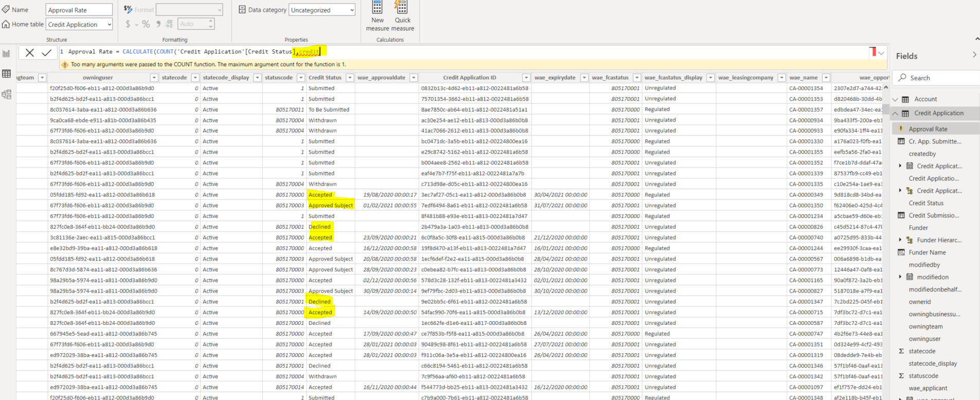The height and width of the screenshot is (400, 980).
Task: Select the Funder Name field
Action: (x=927, y=252)
